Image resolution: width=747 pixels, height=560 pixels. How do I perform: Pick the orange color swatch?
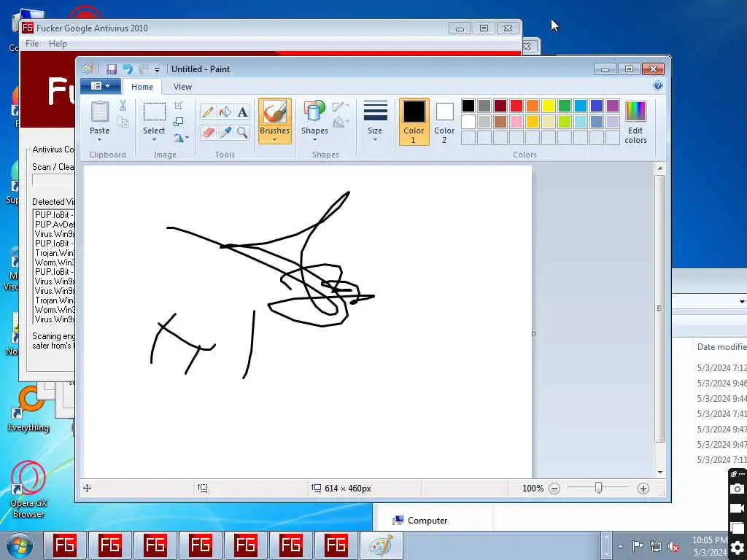(532, 106)
